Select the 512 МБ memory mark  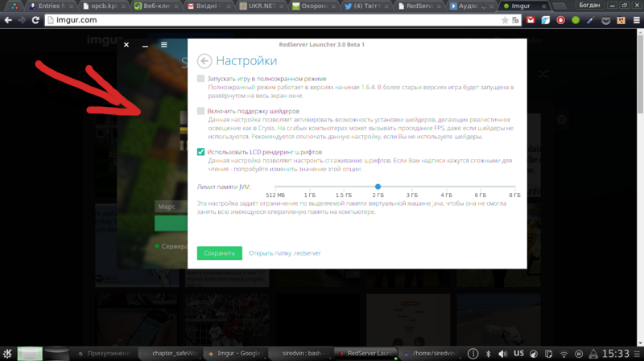coord(275,195)
